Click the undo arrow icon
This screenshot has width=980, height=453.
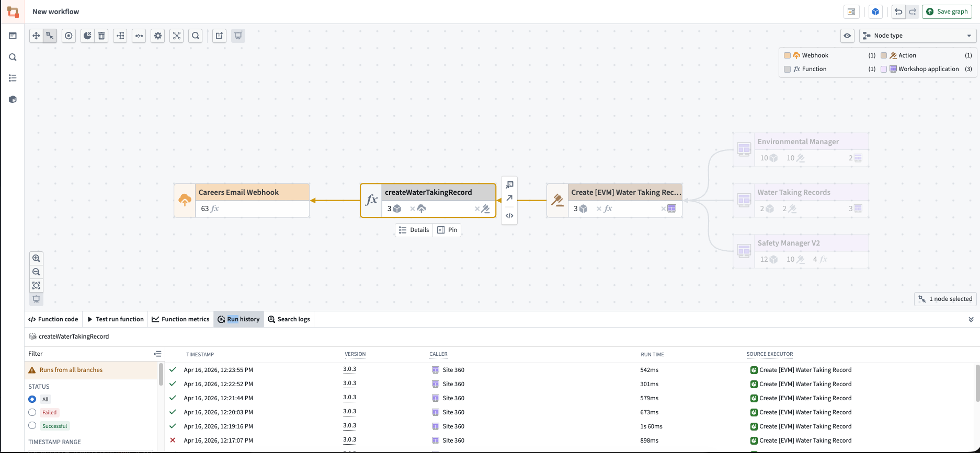(898, 11)
